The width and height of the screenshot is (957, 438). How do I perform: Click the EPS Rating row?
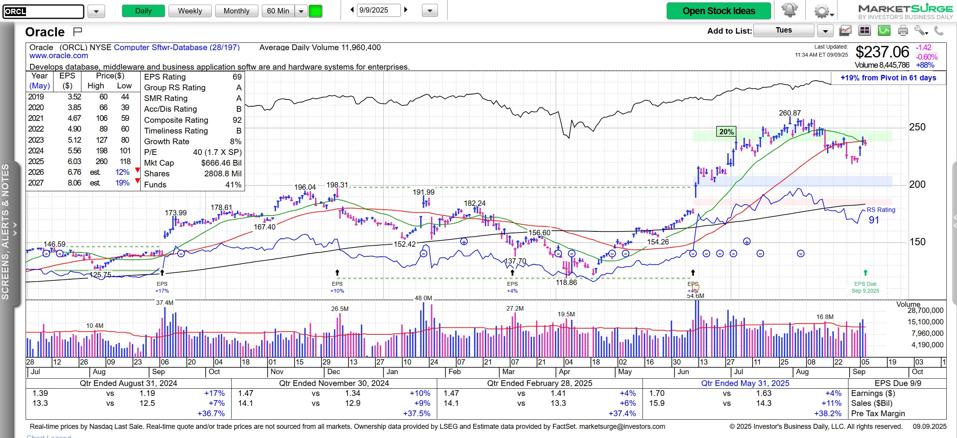click(193, 77)
